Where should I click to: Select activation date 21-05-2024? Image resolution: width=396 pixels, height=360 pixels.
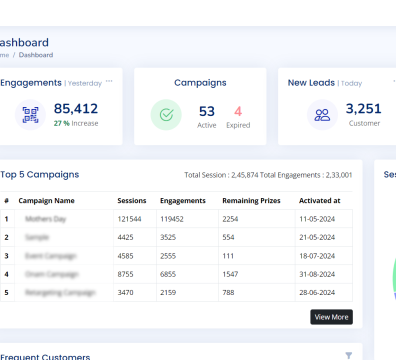[317, 237]
